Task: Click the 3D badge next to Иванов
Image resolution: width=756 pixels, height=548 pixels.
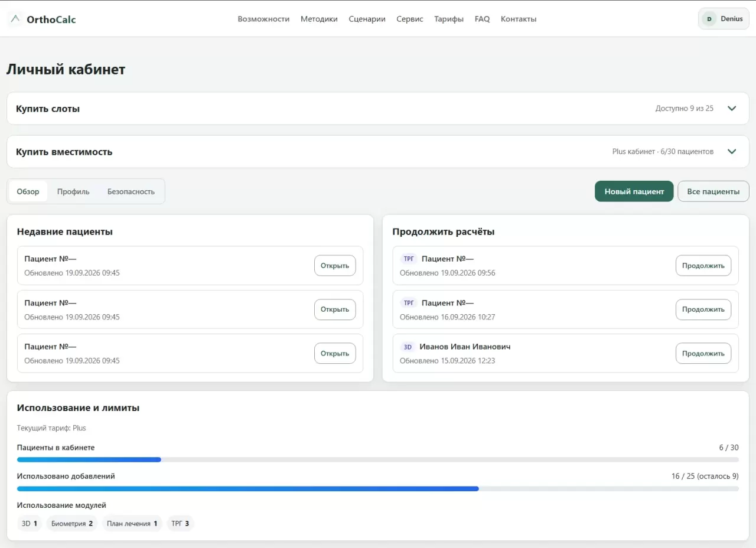Action: 408,347
